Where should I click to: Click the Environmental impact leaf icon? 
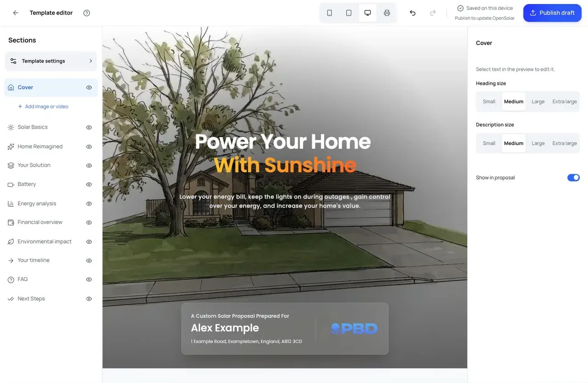pyautogui.click(x=11, y=242)
